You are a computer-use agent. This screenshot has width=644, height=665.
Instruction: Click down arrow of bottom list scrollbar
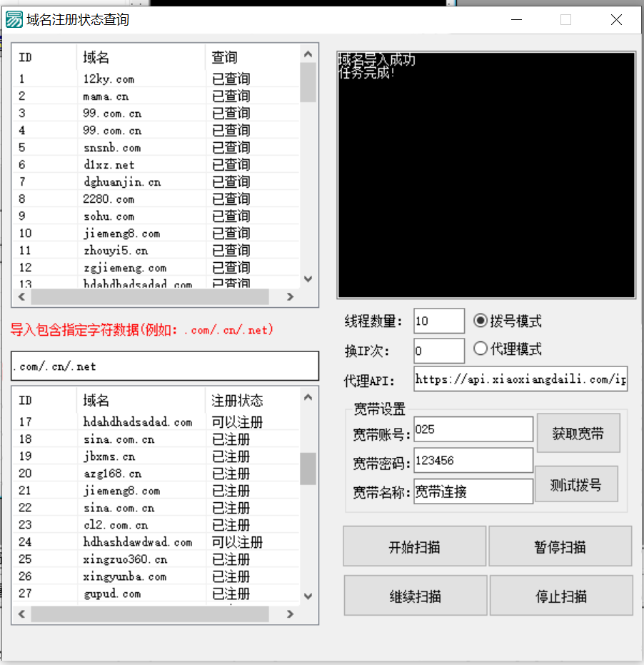point(308,596)
